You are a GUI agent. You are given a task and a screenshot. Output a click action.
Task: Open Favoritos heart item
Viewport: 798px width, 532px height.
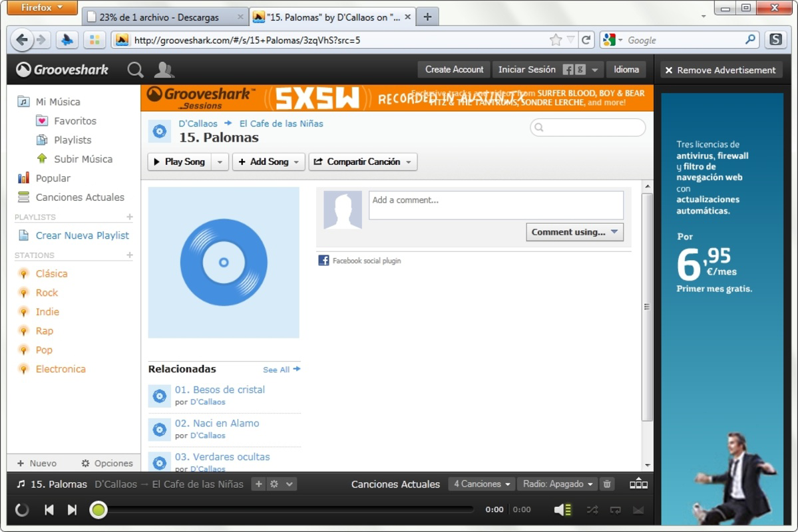66,120
